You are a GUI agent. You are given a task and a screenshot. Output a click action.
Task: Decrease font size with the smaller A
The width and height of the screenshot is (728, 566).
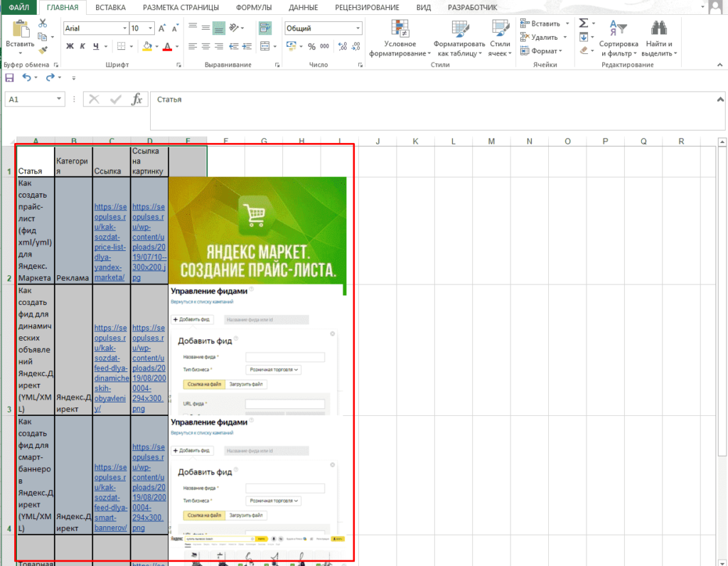click(x=175, y=28)
